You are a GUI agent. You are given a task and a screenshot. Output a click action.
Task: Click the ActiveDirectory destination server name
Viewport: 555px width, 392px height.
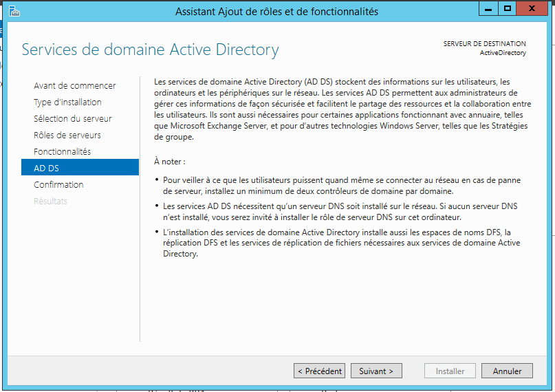pos(503,53)
